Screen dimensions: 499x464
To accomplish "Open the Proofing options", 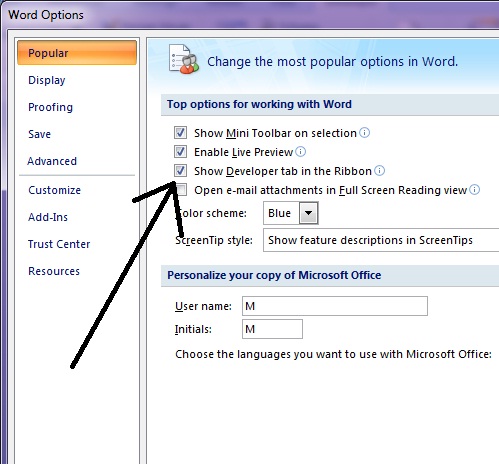I will click(50, 107).
